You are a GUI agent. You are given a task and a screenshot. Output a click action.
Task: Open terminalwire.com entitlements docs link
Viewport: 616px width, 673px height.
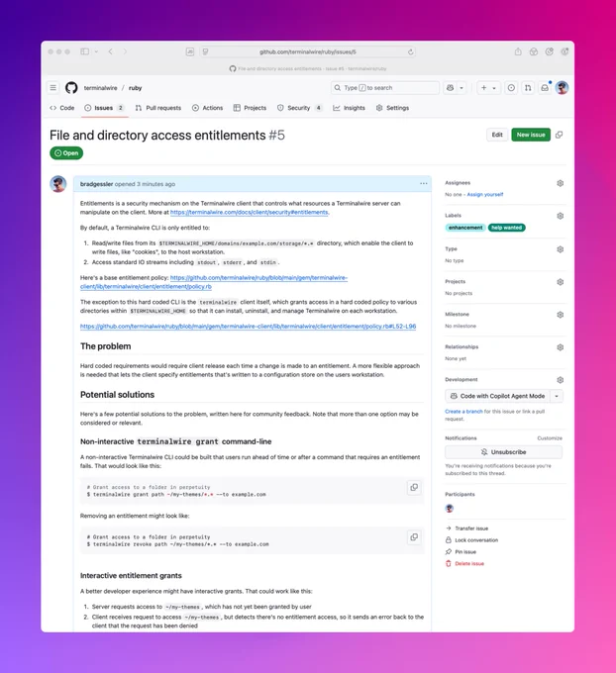pos(250,212)
